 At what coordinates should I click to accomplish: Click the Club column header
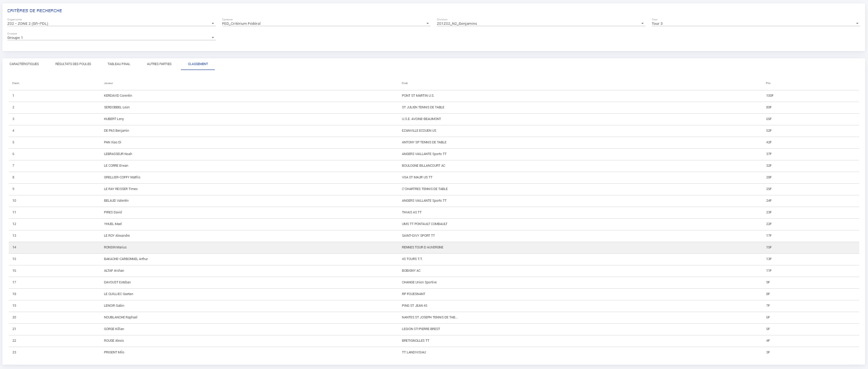pyautogui.click(x=404, y=83)
